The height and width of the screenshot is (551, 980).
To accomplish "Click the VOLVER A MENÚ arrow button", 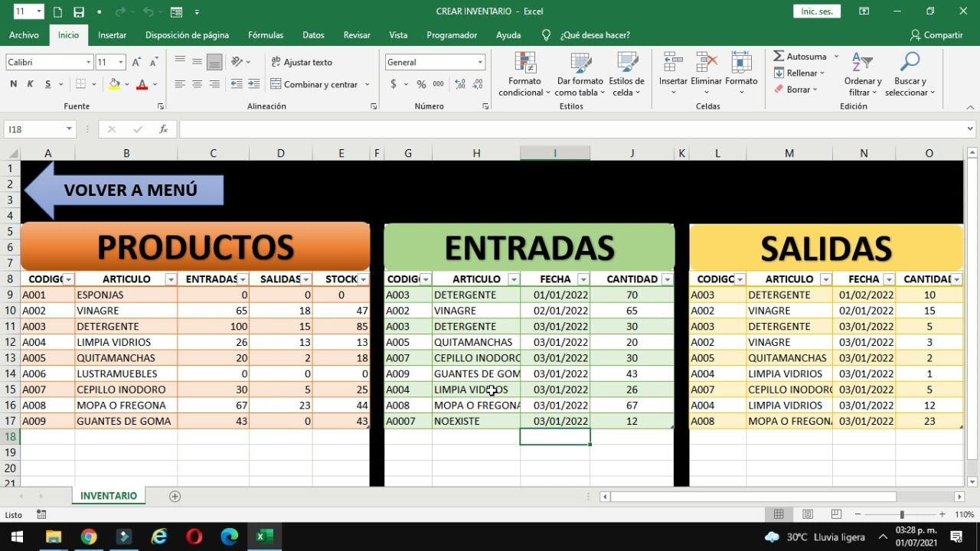I will coord(124,190).
